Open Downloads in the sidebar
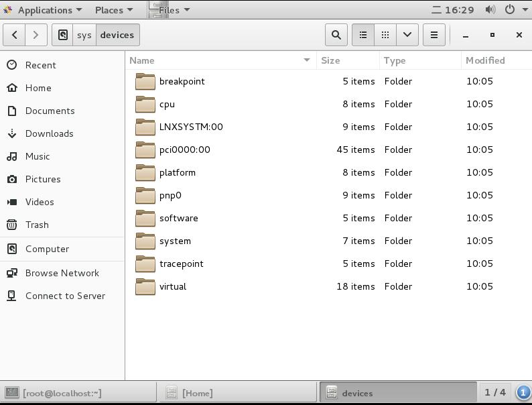 click(x=62, y=133)
